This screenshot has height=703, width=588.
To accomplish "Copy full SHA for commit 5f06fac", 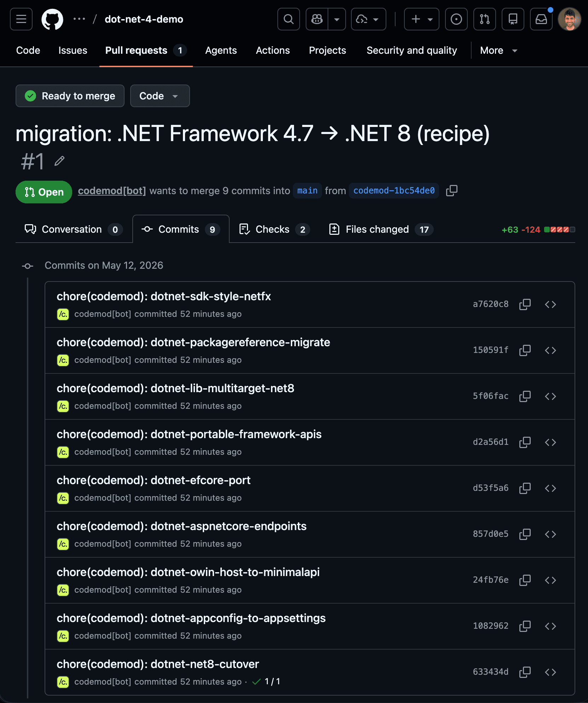I will (525, 396).
